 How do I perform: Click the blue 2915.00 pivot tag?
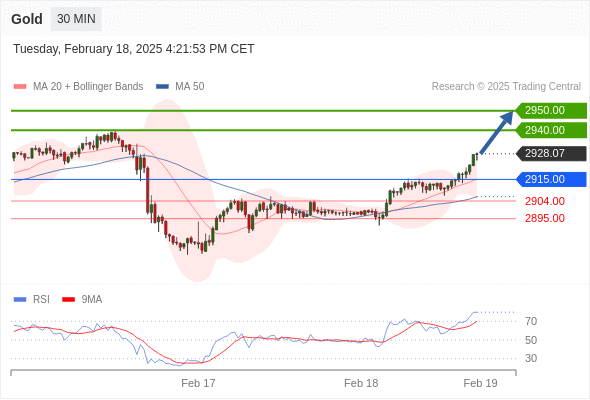pos(551,179)
